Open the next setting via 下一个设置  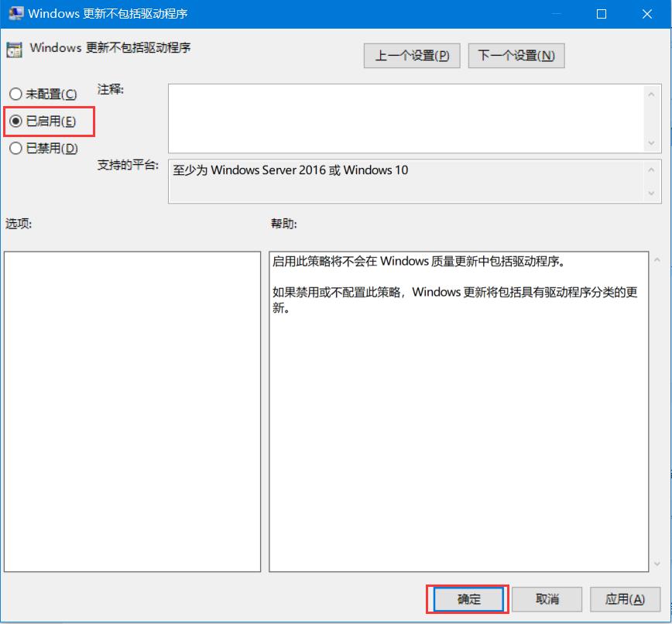pos(516,55)
